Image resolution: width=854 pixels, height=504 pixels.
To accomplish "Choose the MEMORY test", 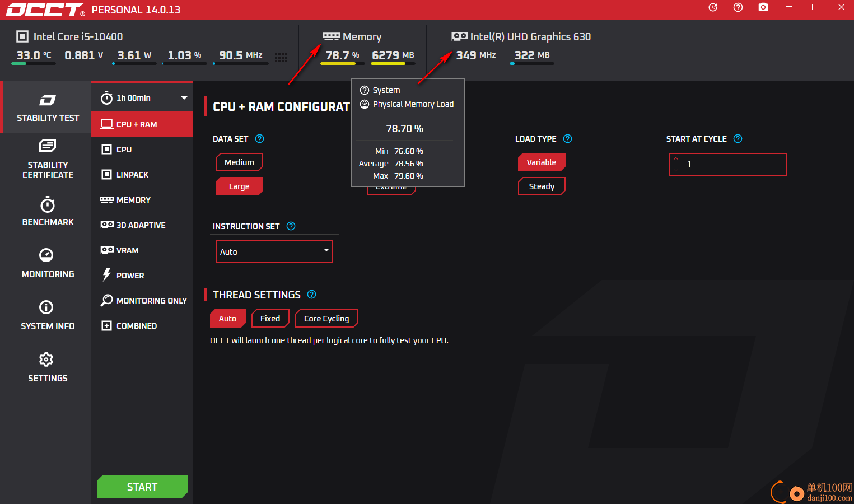I will [142, 200].
